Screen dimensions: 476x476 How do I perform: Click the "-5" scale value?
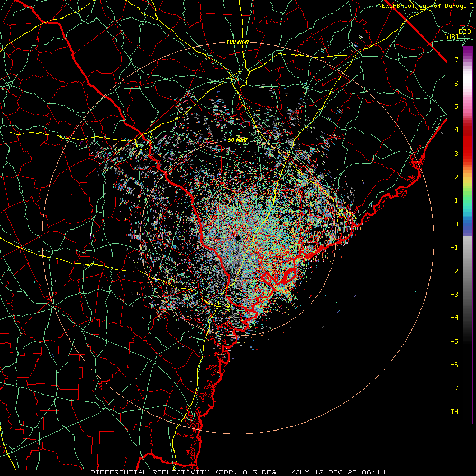click(454, 341)
